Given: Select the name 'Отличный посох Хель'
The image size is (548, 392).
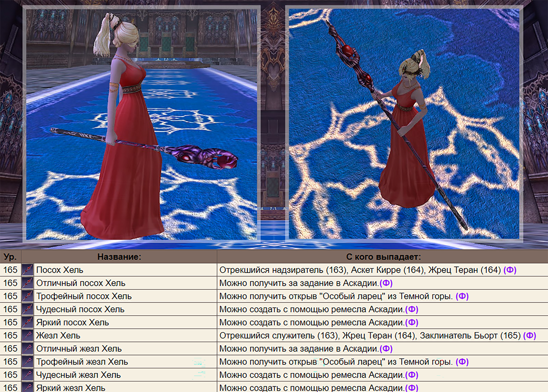Looking at the screenshot, I should tap(81, 283).
